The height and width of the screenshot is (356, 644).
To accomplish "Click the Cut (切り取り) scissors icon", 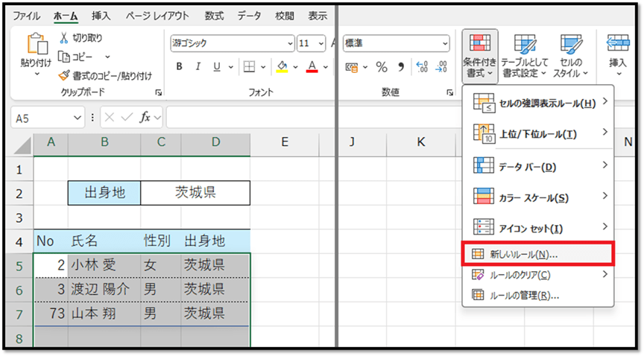I will point(65,38).
